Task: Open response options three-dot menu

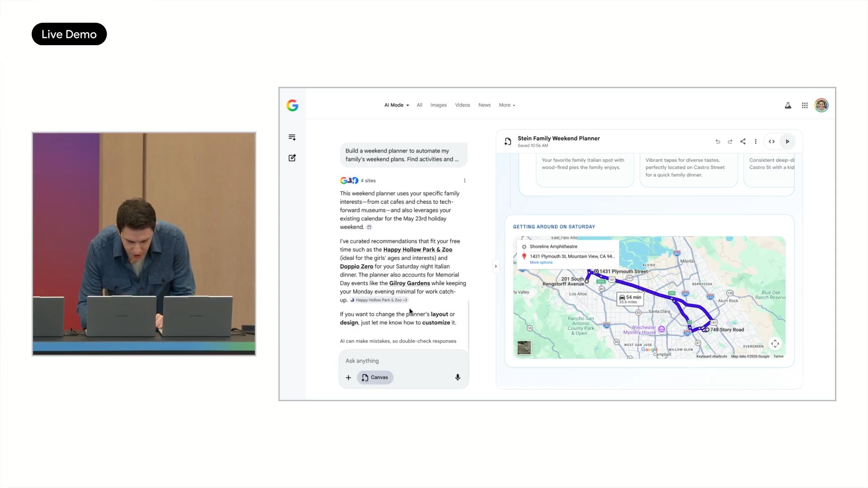Action: (x=465, y=180)
